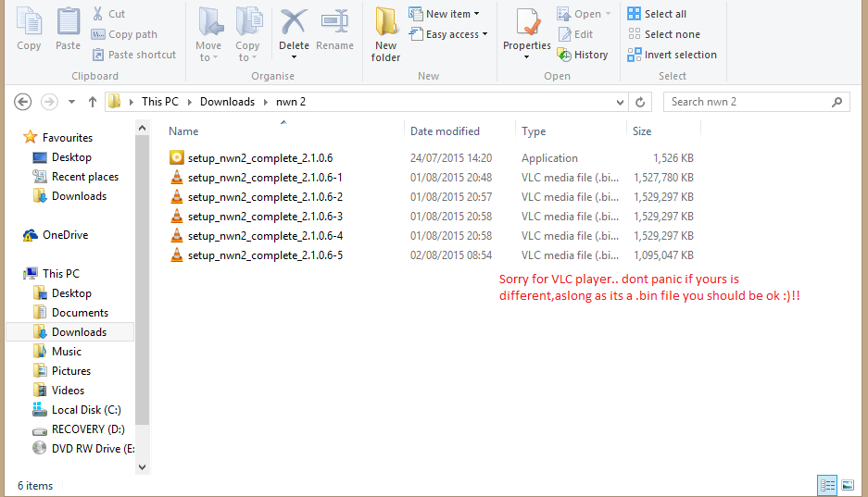Click the search magnifier icon
The height and width of the screenshot is (497, 868).
click(x=837, y=102)
